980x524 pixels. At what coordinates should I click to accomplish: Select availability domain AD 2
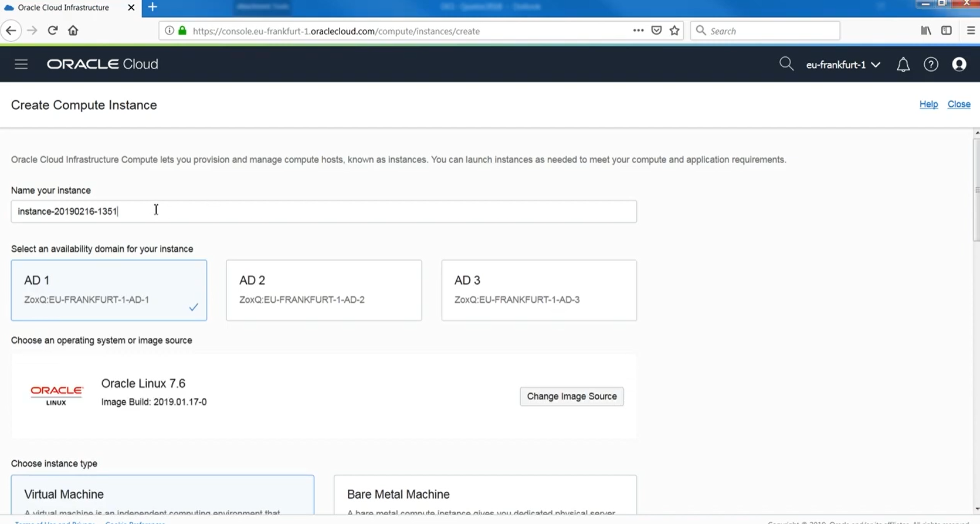[x=324, y=290]
